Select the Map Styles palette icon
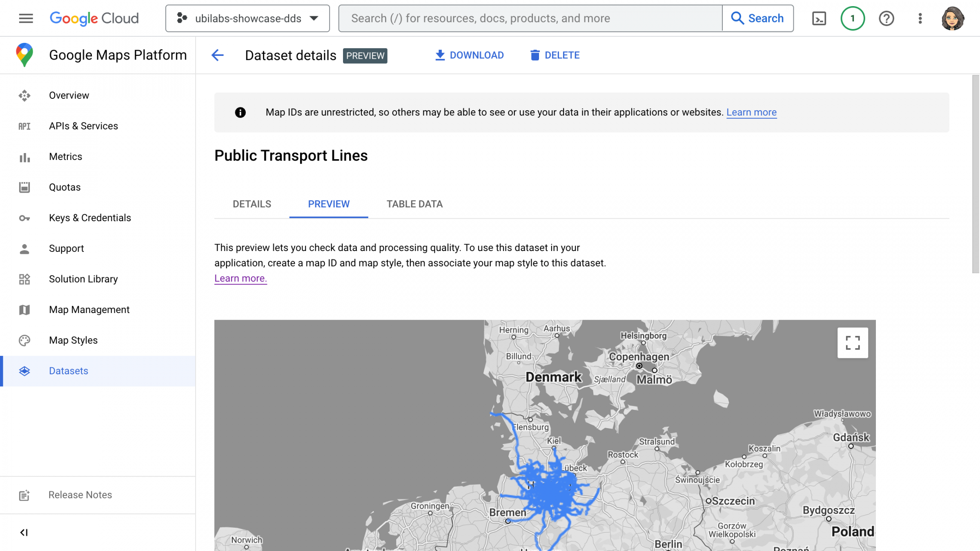 [x=24, y=340]
